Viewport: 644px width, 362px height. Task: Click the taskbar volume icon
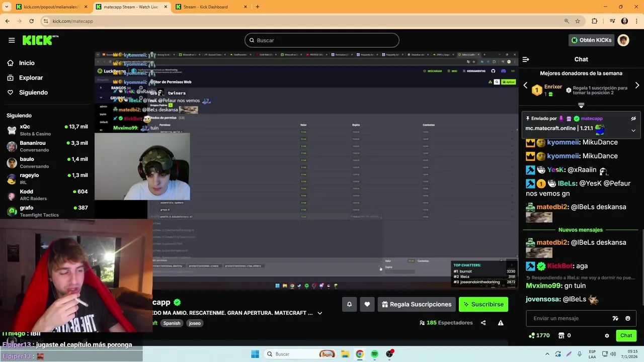click(x=613, y=354)
